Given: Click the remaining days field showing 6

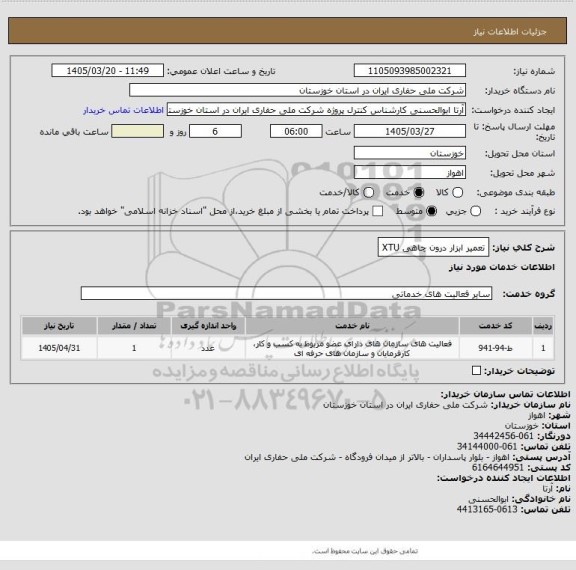Looking at the screenshot, I should pyautogui.click(x=215, y=131).
